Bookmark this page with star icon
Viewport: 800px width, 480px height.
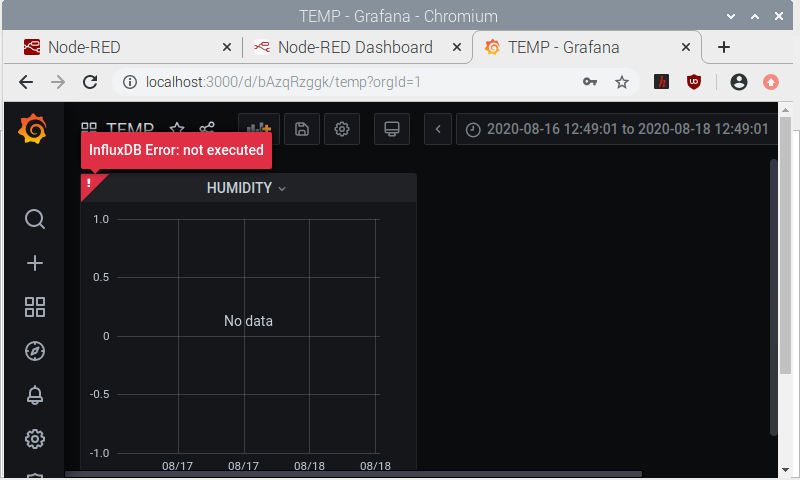click(x=621, y=82)
